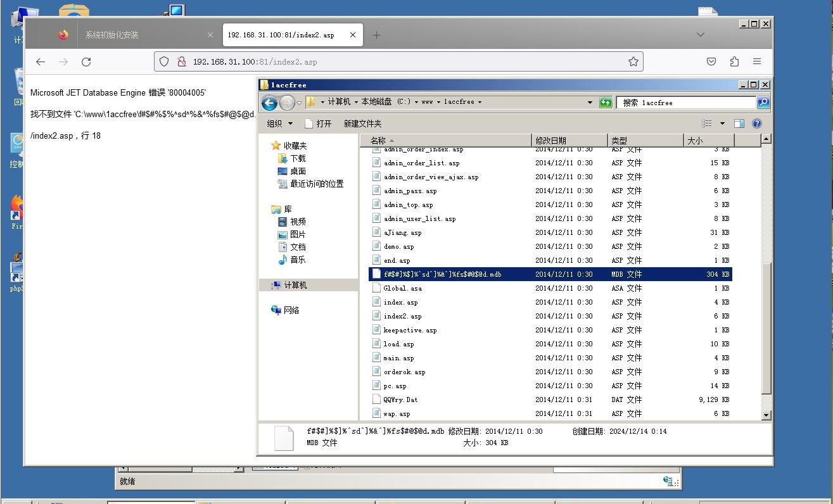Select file admin_pass.asp
Screen dimensions: 833x504
click(x=410, y=191)
